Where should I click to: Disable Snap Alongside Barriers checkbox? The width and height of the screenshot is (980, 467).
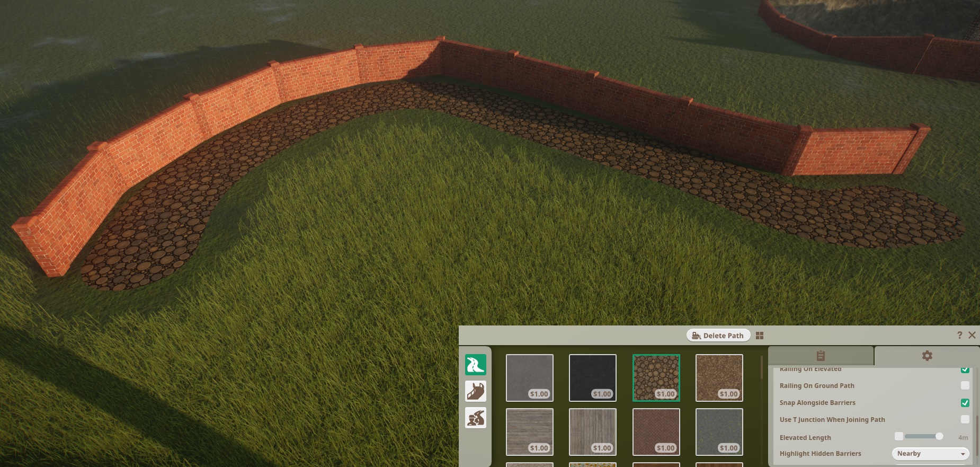click(x=965, y=402)
